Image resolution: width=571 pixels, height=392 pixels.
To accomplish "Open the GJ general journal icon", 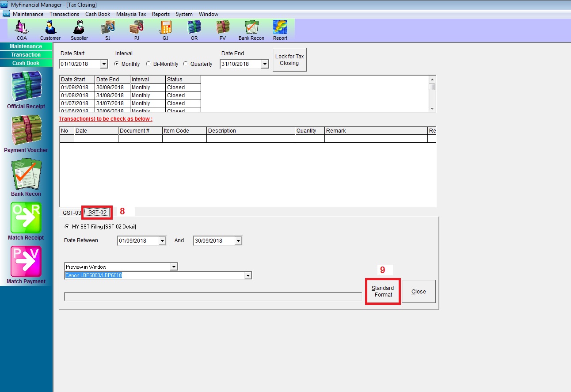I will coord(165,30).
